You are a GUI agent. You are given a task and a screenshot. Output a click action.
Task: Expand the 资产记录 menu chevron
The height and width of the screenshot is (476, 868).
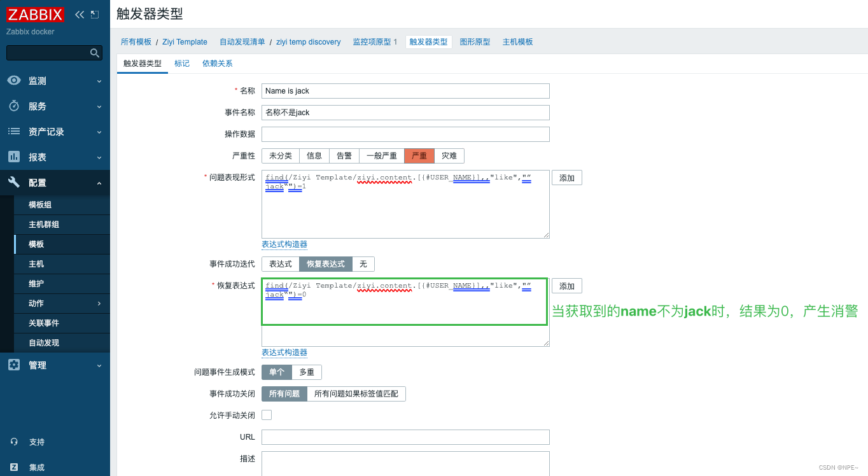tap(99, 132)
